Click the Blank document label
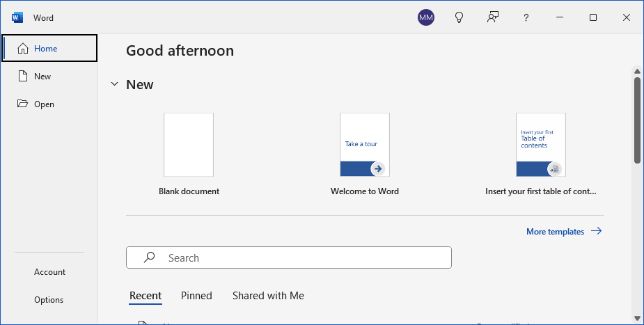 189,191
